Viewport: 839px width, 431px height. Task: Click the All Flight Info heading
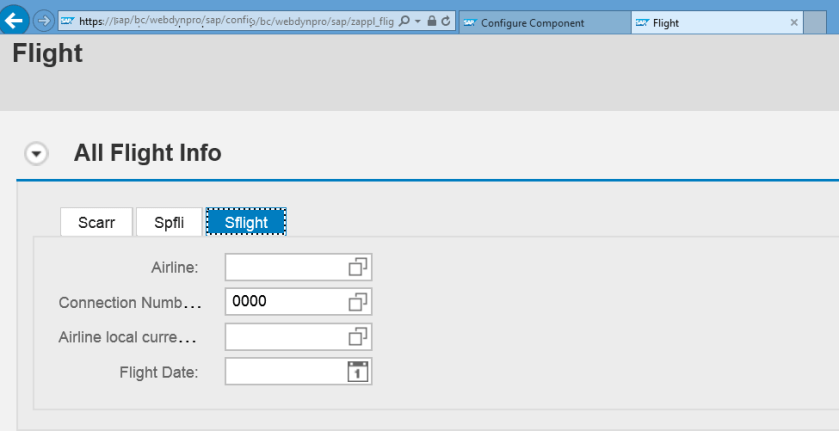(x=148, y=153)
